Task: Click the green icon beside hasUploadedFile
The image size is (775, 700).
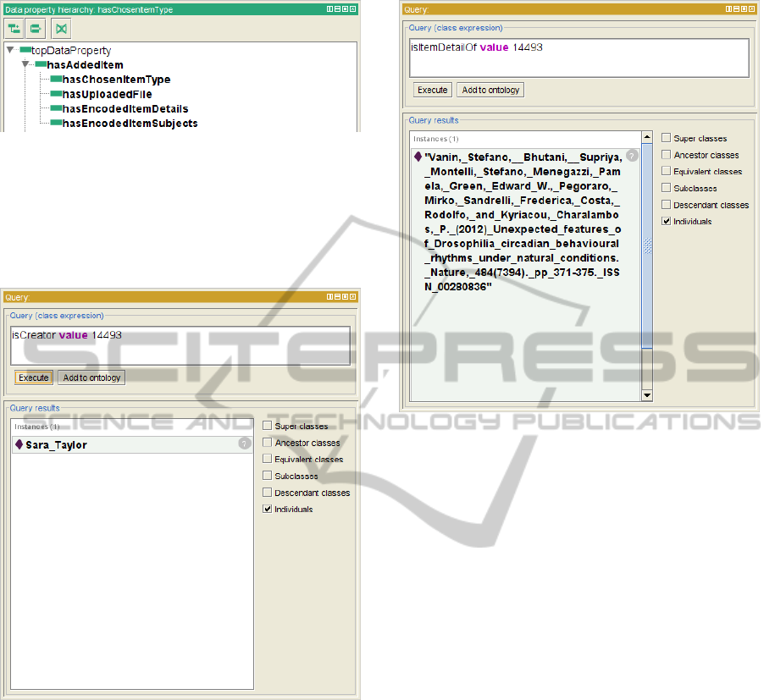Action: pos(56,94)
